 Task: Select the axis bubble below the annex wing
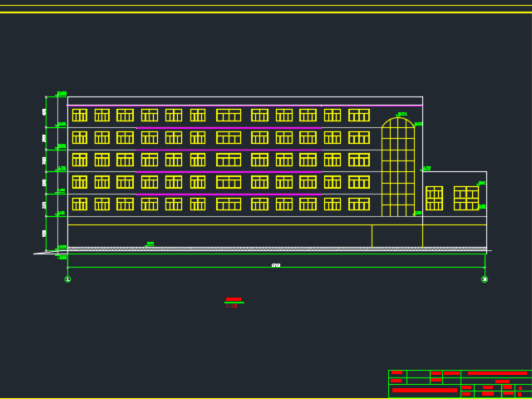[485, 279]
